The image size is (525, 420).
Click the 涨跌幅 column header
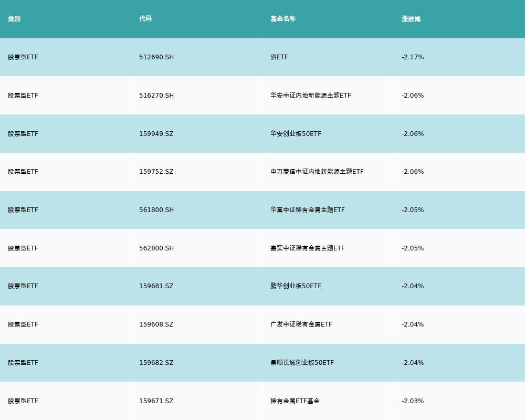[411, 19]
